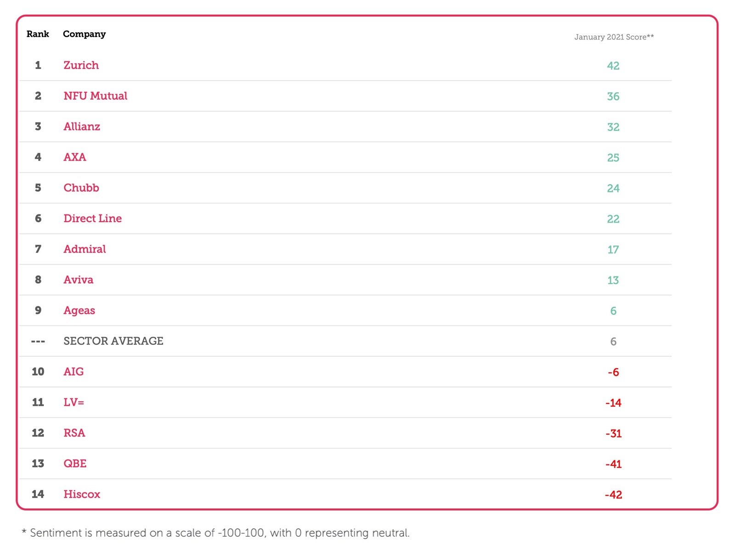This screenshot has width=735, height=560.
Task: Click Zurich's score of 42
Action: pyautogui.click(x=613, y=66)
